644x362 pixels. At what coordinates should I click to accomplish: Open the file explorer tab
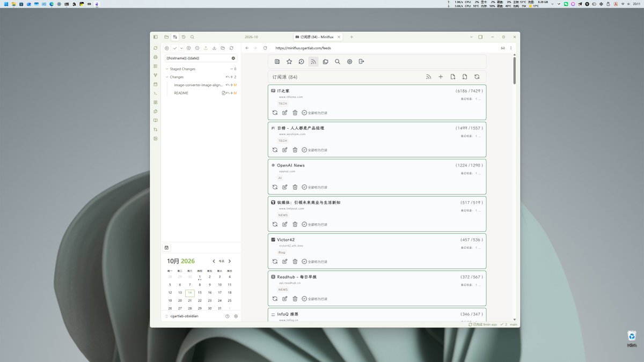coord(166,37)
